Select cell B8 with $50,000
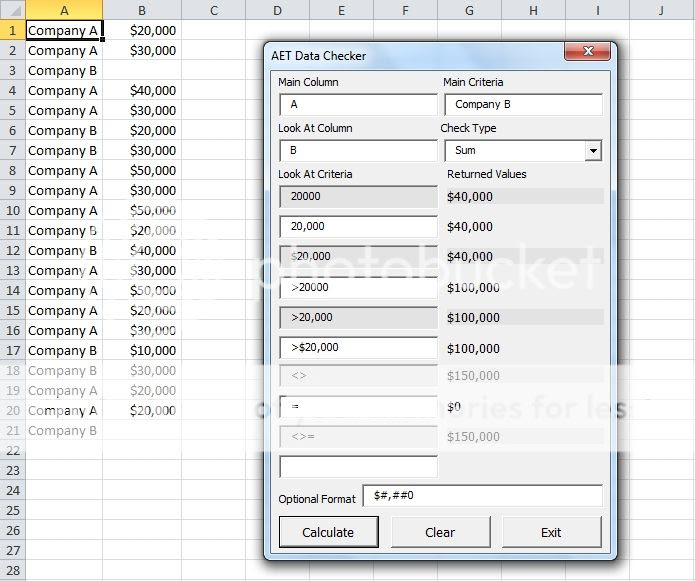This screenshot has height=581, width=695. (142, 171)
